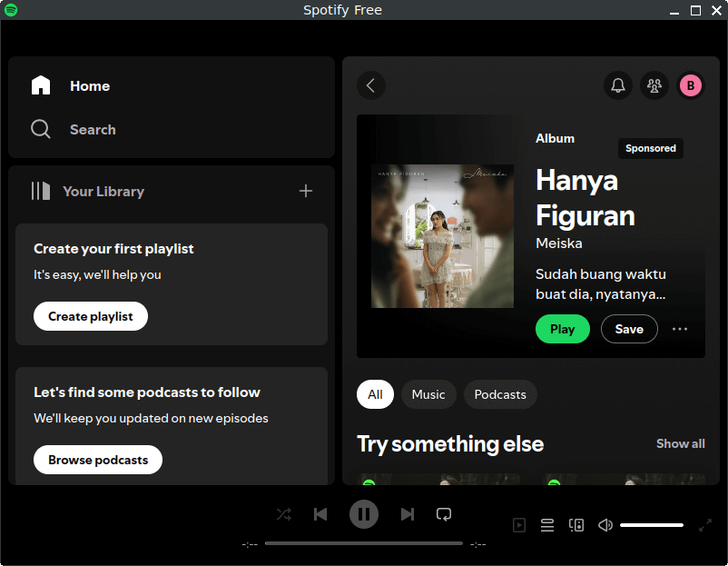This screenshot has width=728, height=566.
Task: Open the Now Playing view
Action: coord(519,525)
